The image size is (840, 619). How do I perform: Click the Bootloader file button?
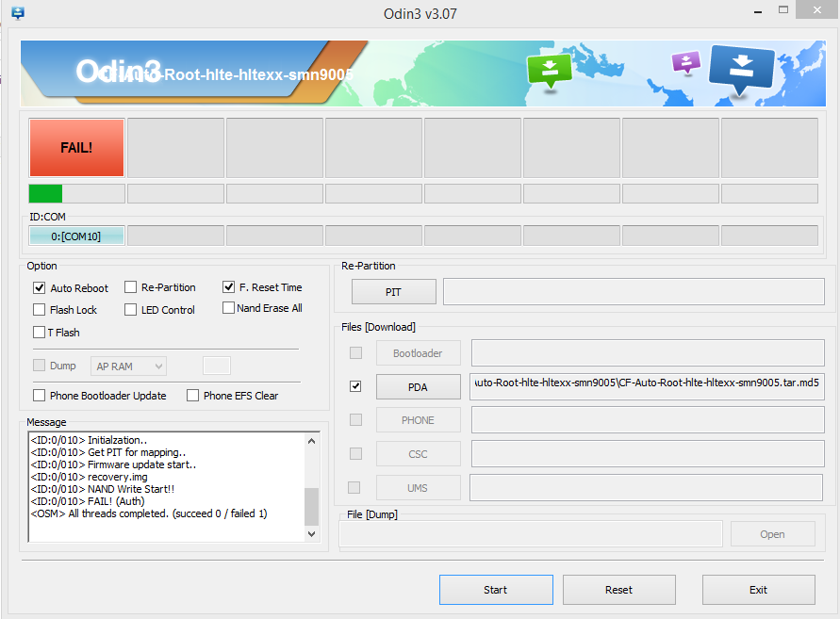(419, 353)
